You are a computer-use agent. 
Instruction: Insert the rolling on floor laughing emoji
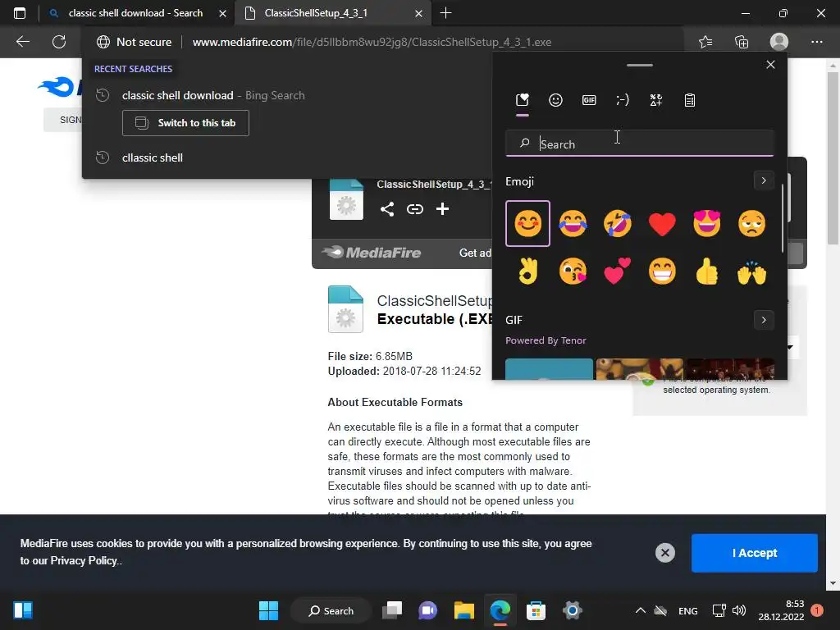[617, 223]
